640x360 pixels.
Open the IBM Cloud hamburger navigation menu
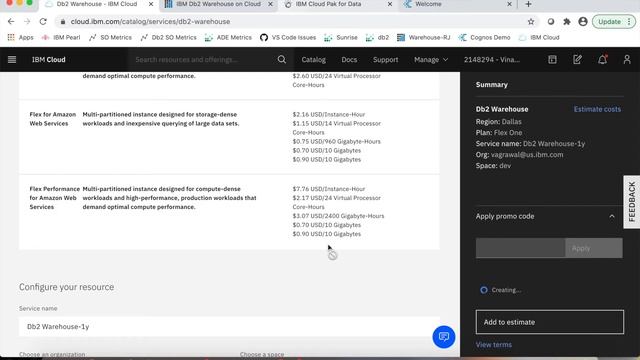coord(12,60)
